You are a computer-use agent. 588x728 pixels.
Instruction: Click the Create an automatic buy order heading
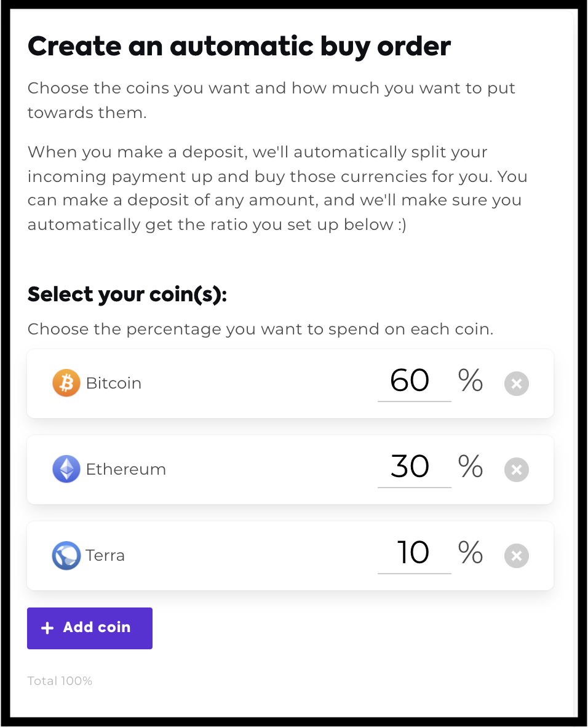(239, 46)
